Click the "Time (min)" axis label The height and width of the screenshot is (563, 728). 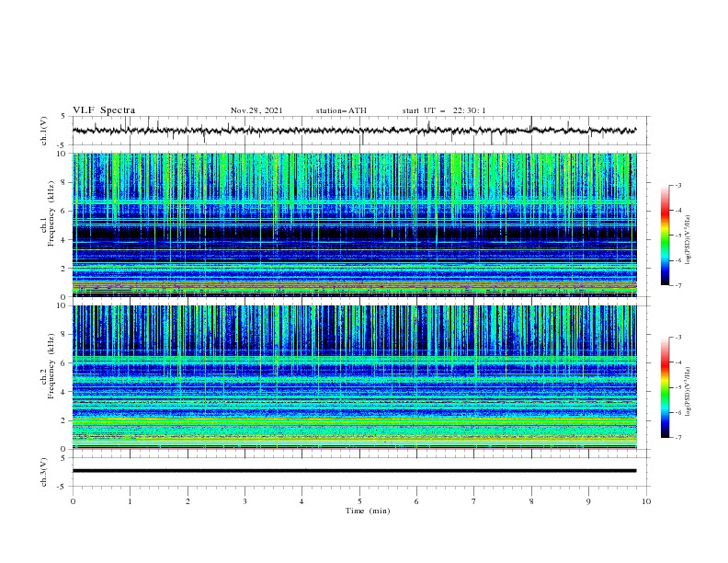pos(368,511)
